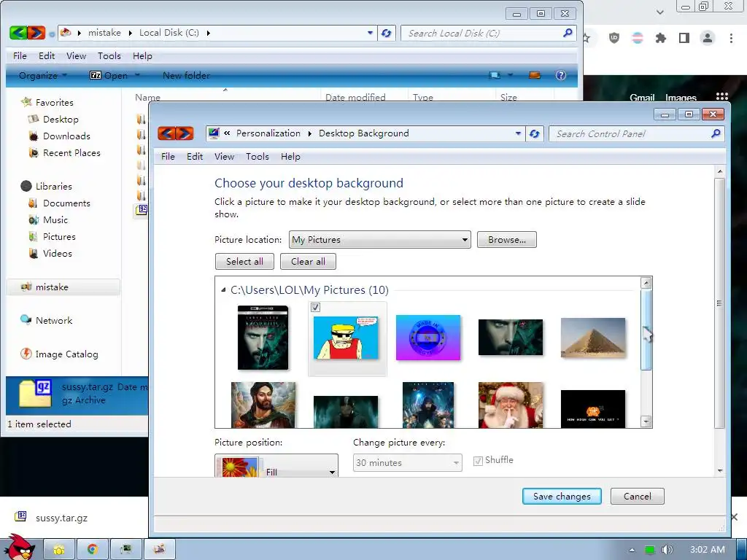Click magnifier in Search Local Disk box
This screenshot has height=560, width=747.
pos(568,33)
